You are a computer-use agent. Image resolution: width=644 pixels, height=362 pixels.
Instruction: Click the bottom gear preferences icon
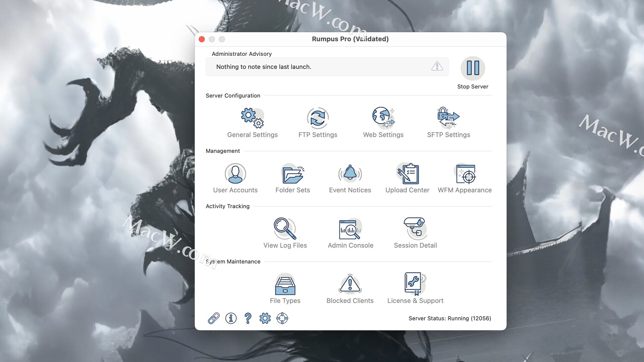(x=265, y=318)
